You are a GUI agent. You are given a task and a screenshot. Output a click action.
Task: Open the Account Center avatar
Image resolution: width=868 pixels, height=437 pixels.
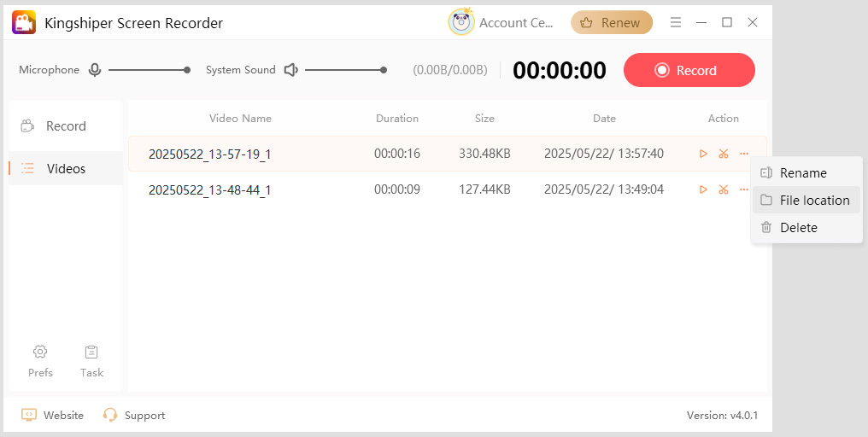(461, 23)
